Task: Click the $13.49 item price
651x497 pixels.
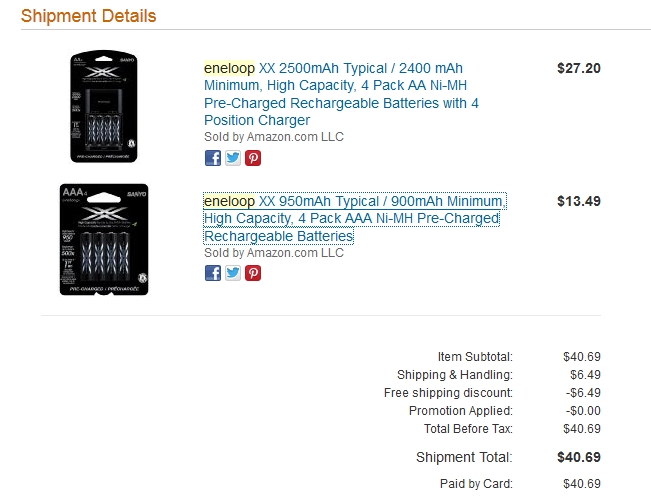Action: pos(578,201)
